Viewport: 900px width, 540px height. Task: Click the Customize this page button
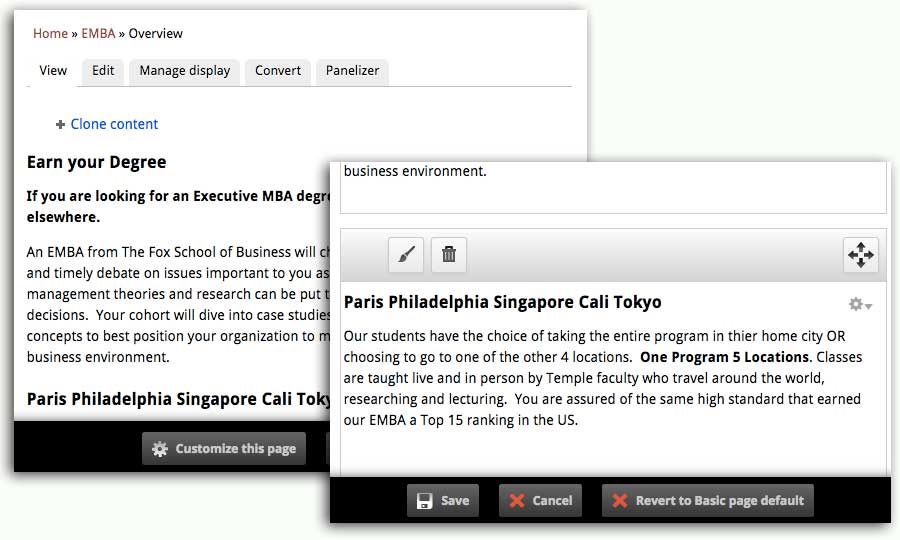[x=224, y=449]
